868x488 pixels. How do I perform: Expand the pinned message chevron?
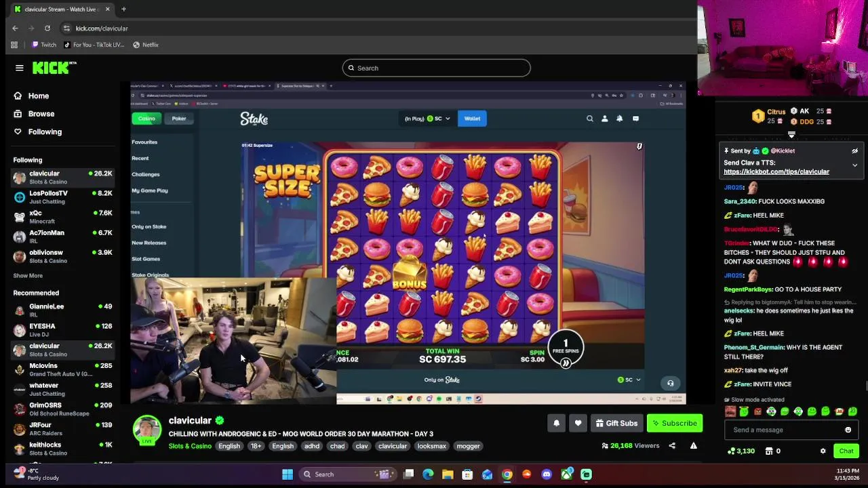(x=854, y=165)
